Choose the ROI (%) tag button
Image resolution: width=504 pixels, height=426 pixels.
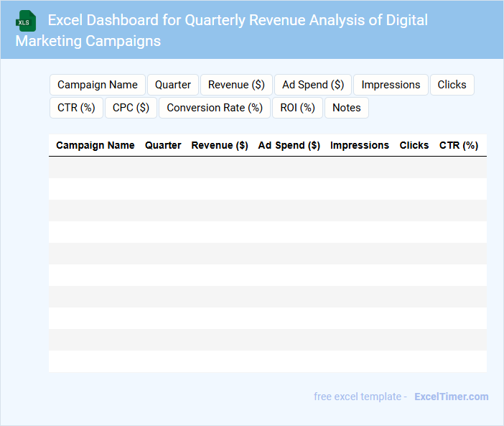click(x=297, y=108)
